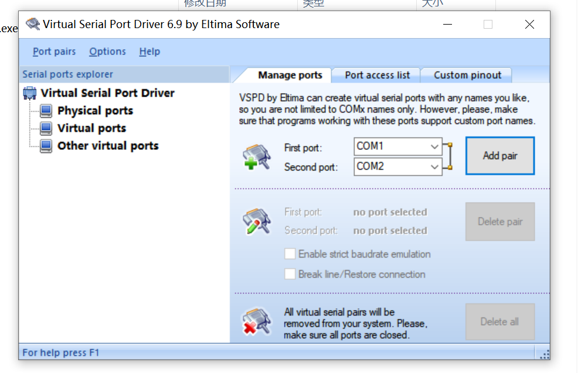Select Other virtual ports in the tree
This screenshot has width=588, height=373.
pyautogui.click(x=108, y=146)
